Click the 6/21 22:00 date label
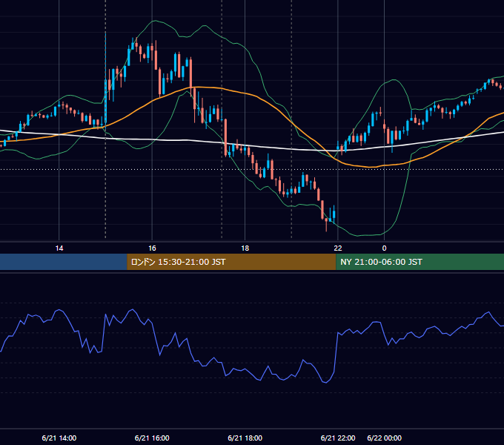The height and width of the screenshot is (445, 504). (338, 438)
